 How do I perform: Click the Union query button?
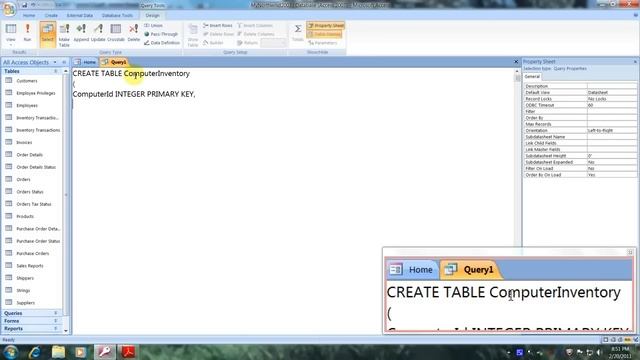153,25
